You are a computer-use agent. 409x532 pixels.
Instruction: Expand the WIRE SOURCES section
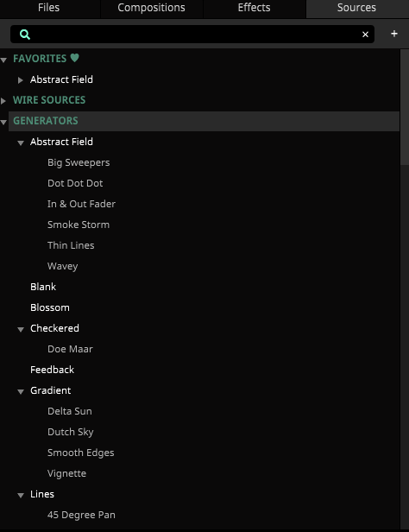point(3,101)
